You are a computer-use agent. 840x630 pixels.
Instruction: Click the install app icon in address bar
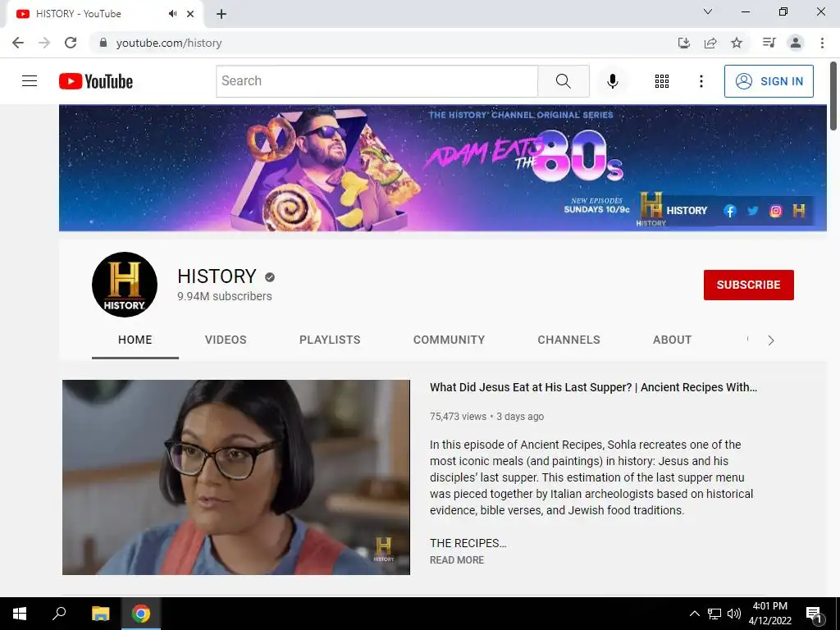tap(683, 43)
